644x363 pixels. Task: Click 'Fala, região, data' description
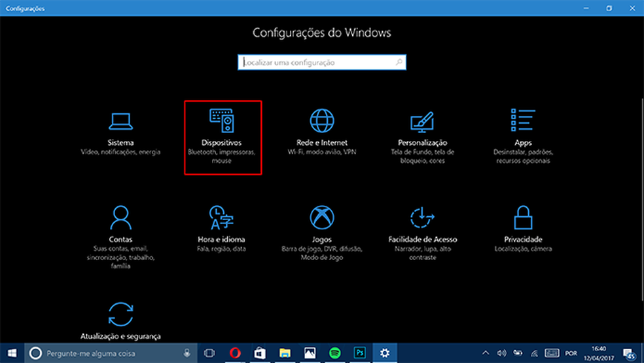(221, 249)
